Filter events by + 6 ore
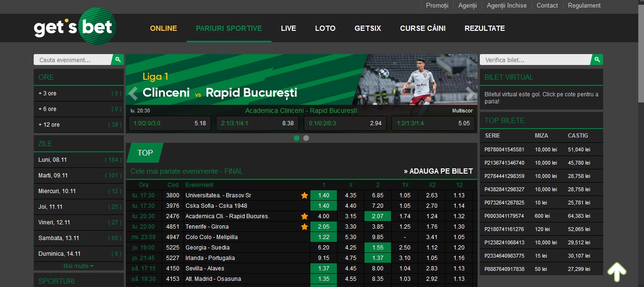This screenshot has width=644, height=287. (x=79, y=109)
